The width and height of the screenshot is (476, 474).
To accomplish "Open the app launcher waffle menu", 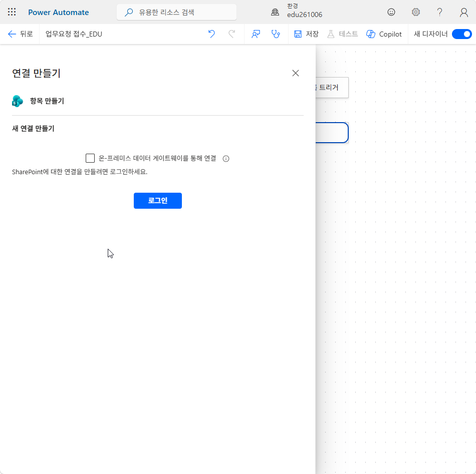I will (x=12, y=12).
